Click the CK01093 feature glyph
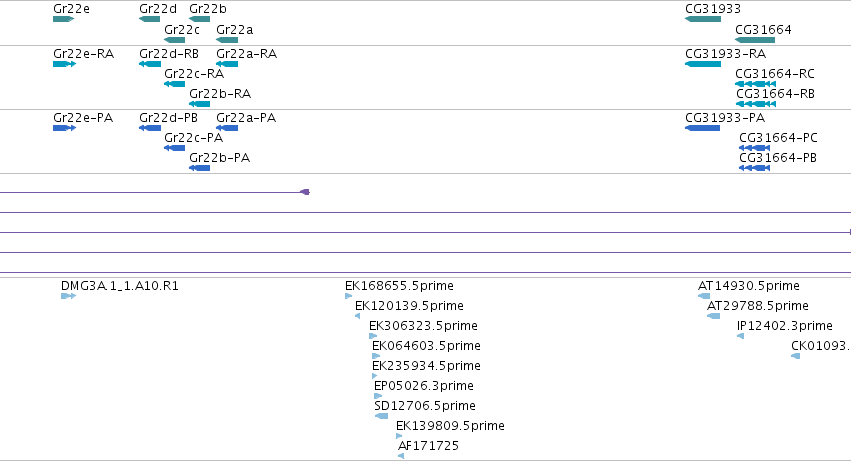 tap(796, 356)
